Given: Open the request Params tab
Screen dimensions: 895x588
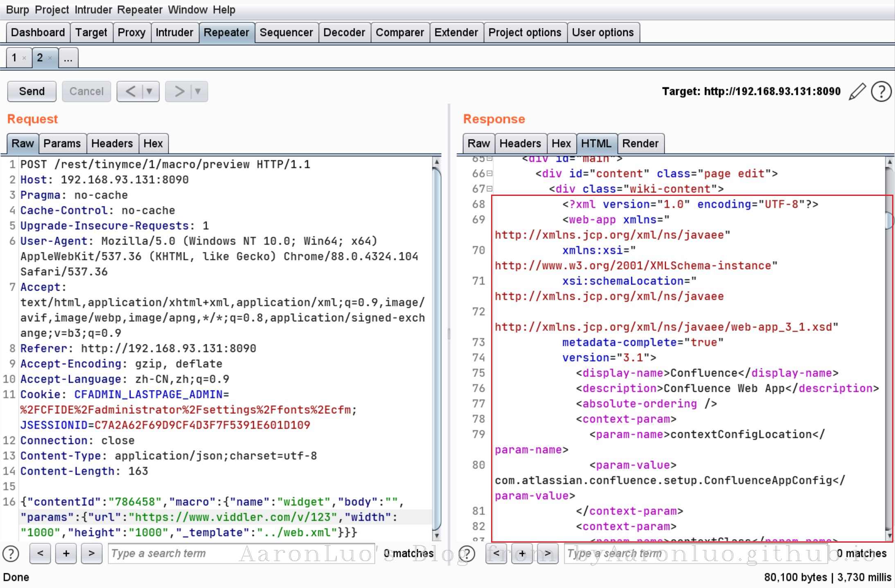Looking at the screenshot, I should [x=62, y=144].
